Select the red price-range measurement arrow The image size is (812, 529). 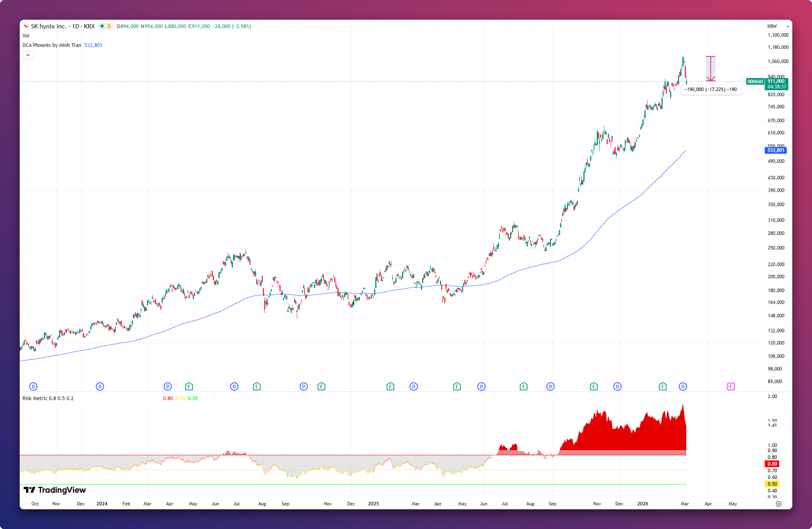[710, 69]
